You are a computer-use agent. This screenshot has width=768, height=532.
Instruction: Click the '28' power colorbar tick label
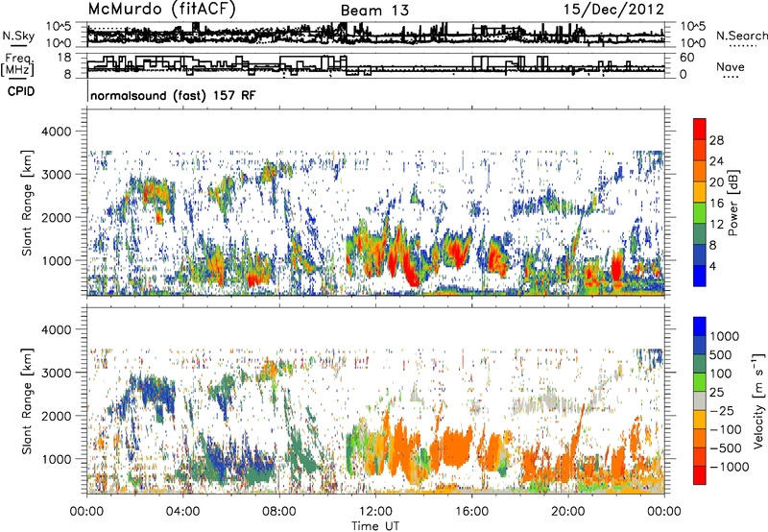point(716,140)
